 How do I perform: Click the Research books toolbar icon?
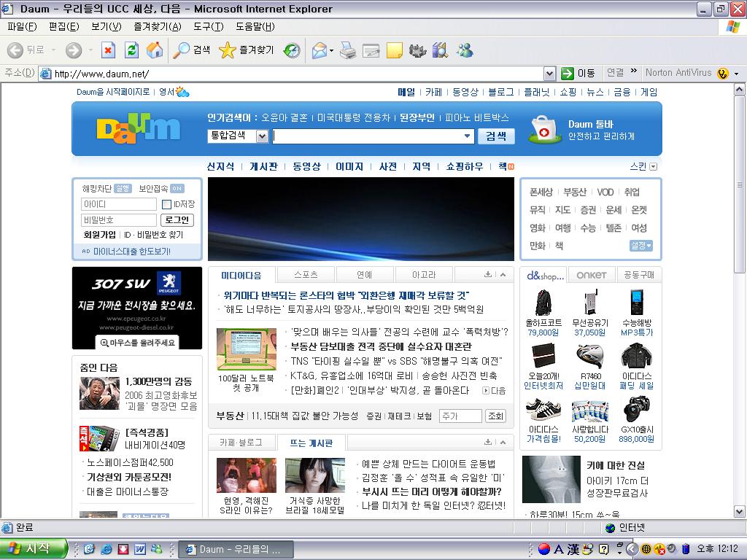coord(440,50)
